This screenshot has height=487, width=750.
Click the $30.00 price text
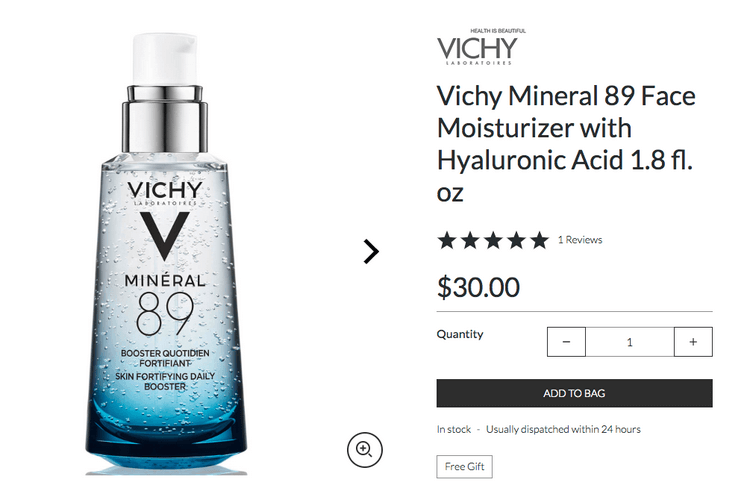pos(478,287)
